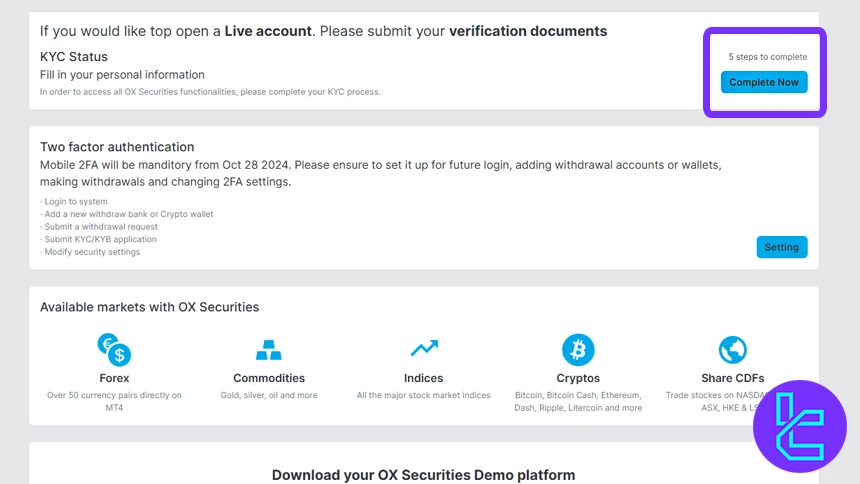Click the KYC Status heading
Viewport: 860px width, 484px height.
tap(73, 57)
